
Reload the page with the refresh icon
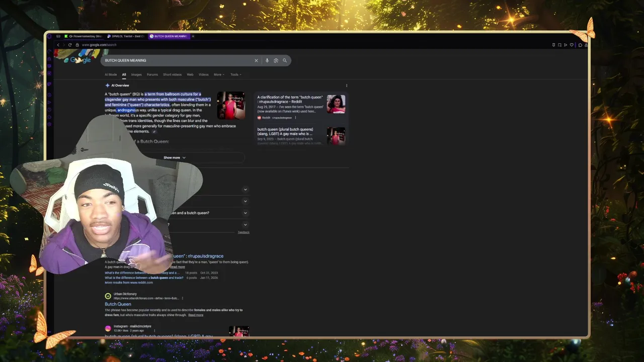(70, 45)
